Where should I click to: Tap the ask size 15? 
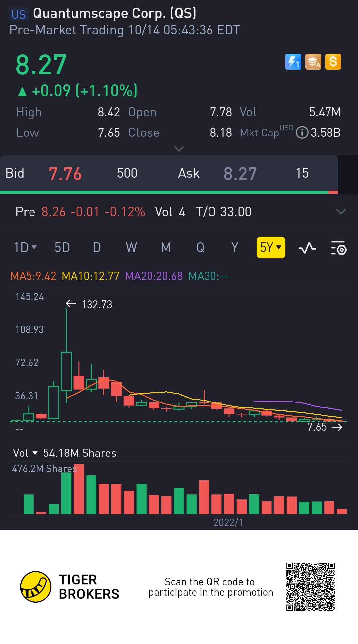click(302, 173)
